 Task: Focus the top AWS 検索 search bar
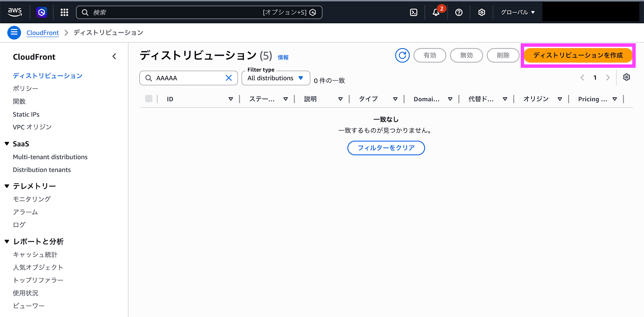199,12
